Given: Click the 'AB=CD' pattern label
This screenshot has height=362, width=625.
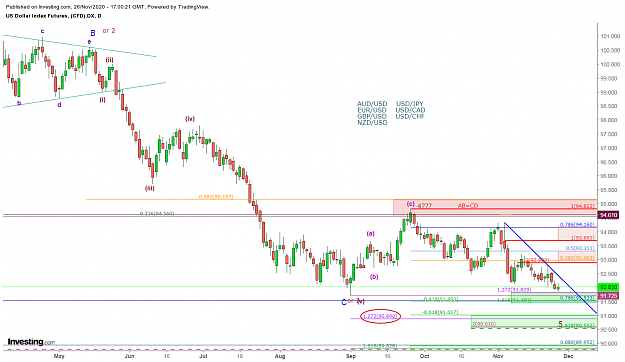Looking at the screenshot, I should [x=468, y=206].
